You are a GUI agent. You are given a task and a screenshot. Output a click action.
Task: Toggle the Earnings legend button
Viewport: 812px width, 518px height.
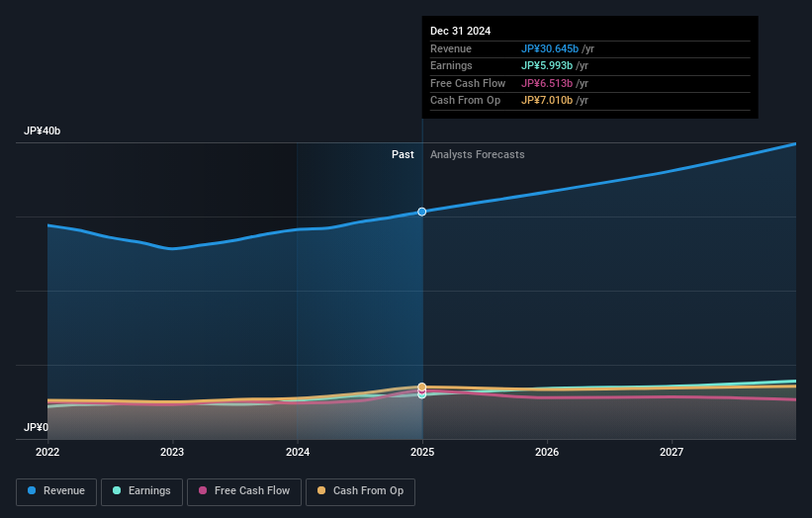click(x=141, y=491)
